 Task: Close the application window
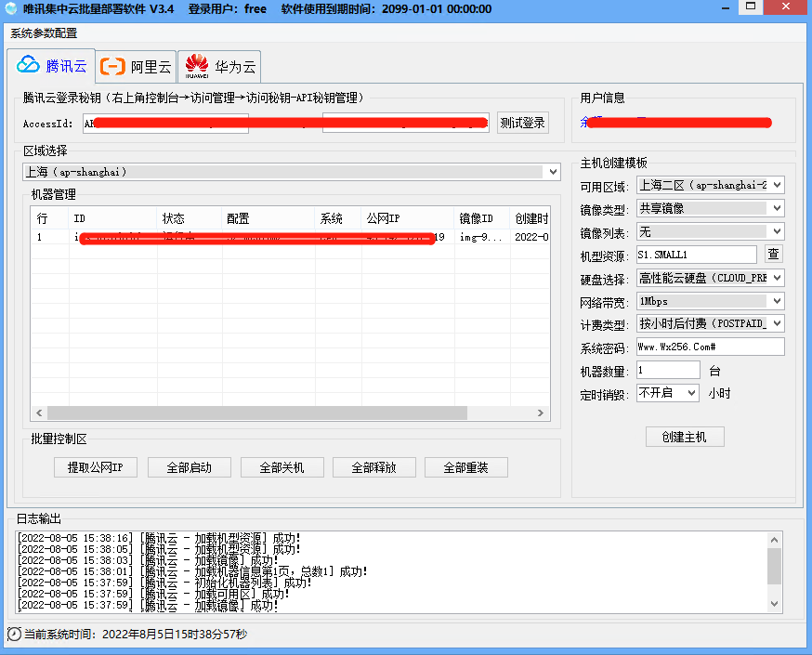786,7
